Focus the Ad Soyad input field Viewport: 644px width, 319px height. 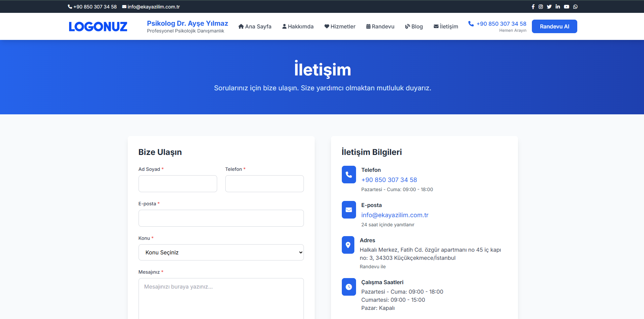pyautogui.click(x=178, y=184)
